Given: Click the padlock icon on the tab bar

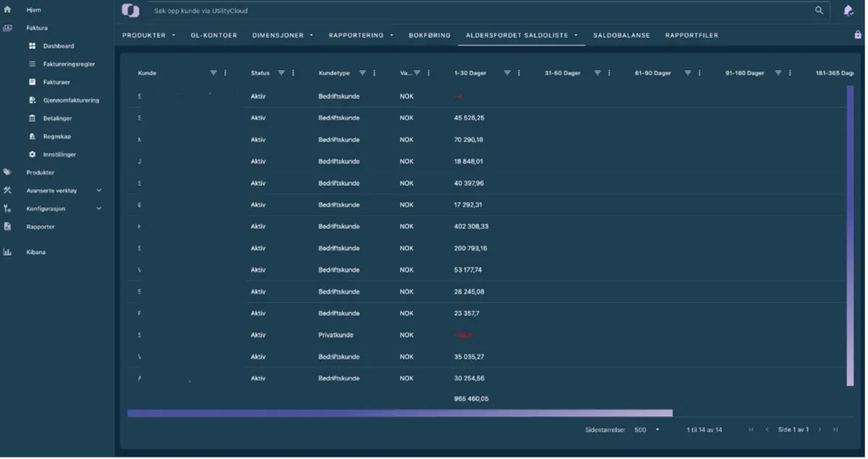Looking at the screenshot, I should (x=858, y=35).
